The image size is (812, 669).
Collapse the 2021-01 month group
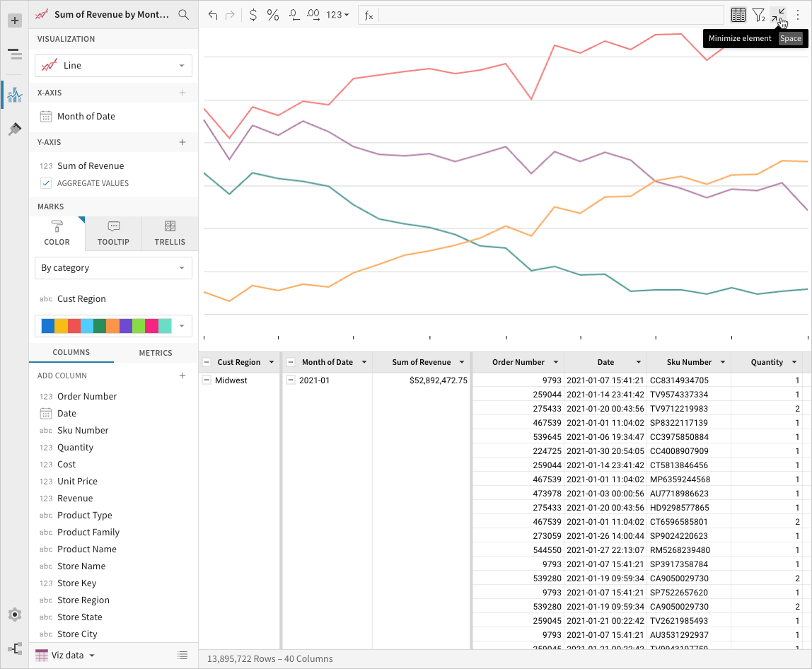pyautogui.click(x=291, y=380)
